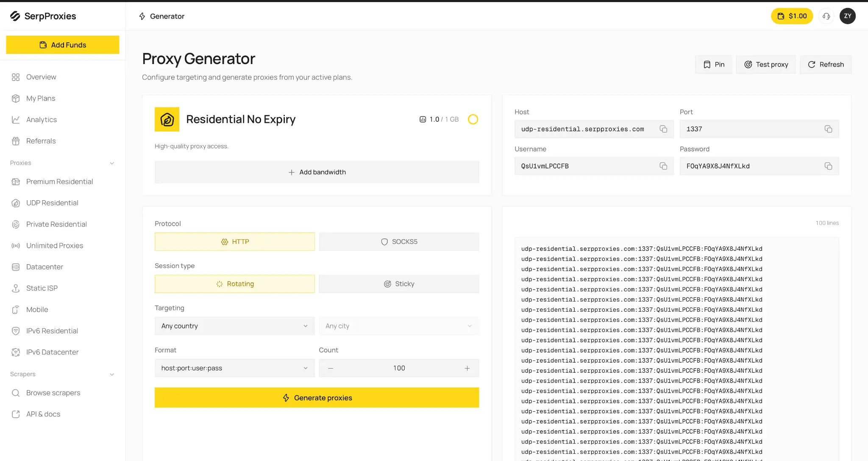Image resolution: width=868 pixels, height=461 pixels.
Task: Click the My Plans box icon
Action: pyautogui.click(x=16, y=98)
